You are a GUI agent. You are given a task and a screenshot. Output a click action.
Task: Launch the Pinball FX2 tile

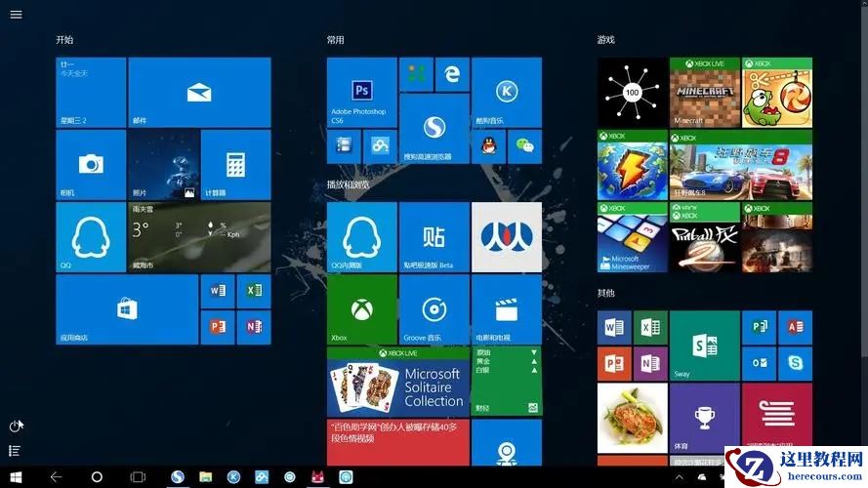(705, 237)
